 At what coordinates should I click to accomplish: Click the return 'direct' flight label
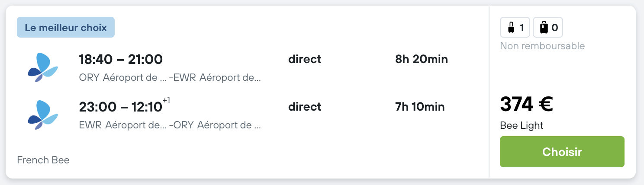[x=305, y=107]
